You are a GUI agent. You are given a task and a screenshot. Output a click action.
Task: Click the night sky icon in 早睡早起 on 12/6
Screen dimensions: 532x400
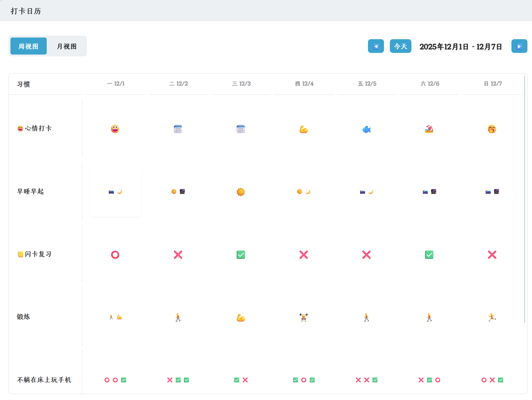click(434, 192)
